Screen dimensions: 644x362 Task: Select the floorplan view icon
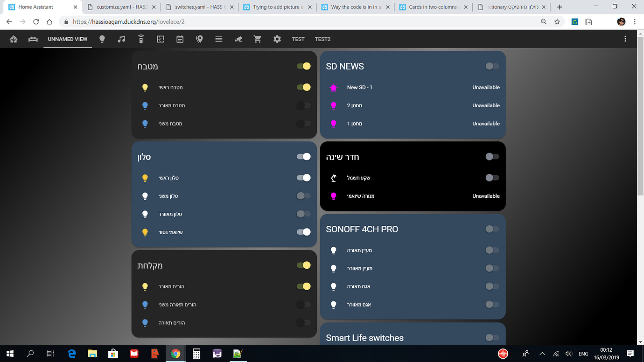[160, 39]
